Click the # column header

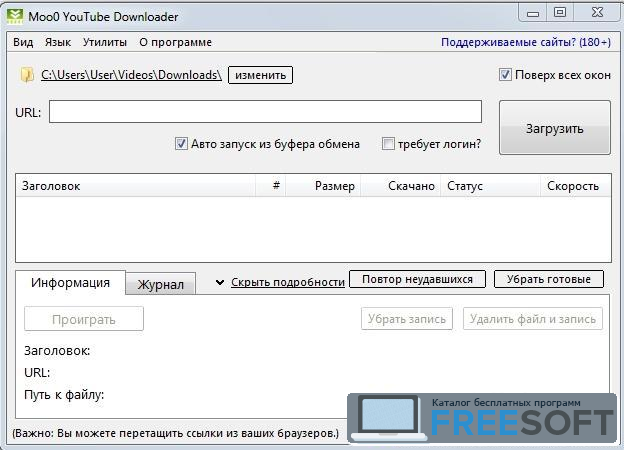click(x=271, y=186)
